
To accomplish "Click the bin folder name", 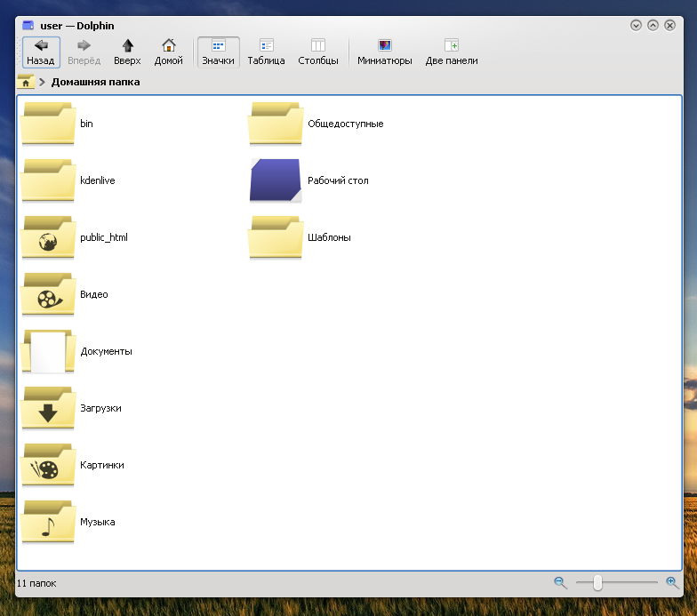I will tap(87, 124).
